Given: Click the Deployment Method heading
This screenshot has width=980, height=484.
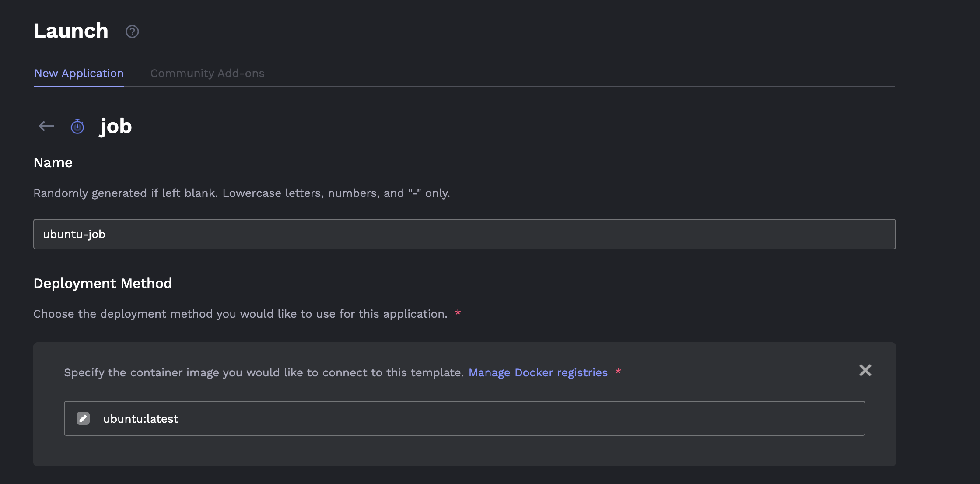Looking at the screenshot, I should point(103,283).
